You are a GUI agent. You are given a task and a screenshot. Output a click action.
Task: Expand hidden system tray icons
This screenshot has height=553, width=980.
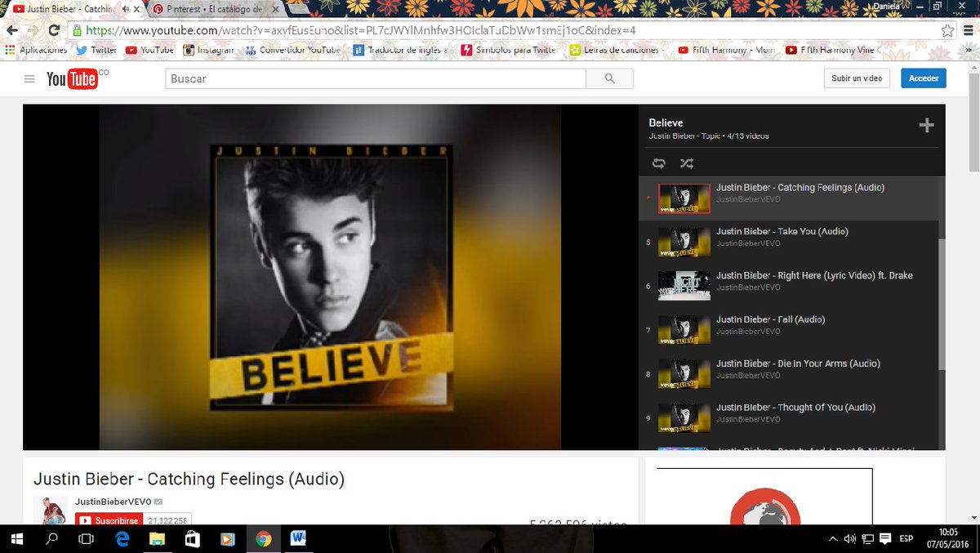tap(833, 539)
